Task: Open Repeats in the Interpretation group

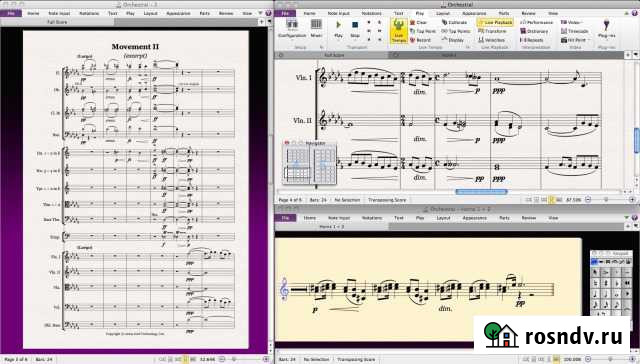Action: coord(532,40)
